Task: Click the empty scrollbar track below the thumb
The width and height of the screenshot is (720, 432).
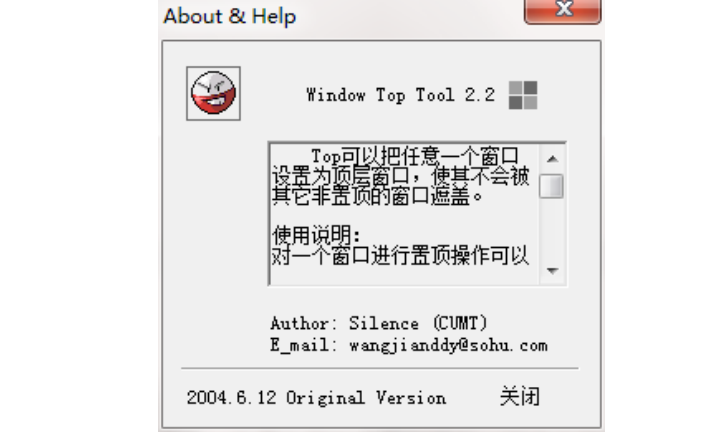Action: point(552,229)
